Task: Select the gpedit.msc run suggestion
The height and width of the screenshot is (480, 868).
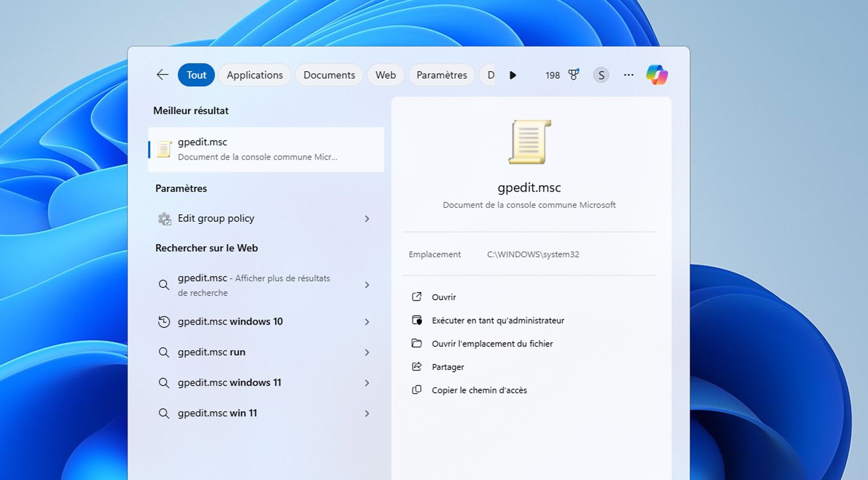Action: point(266,352)
